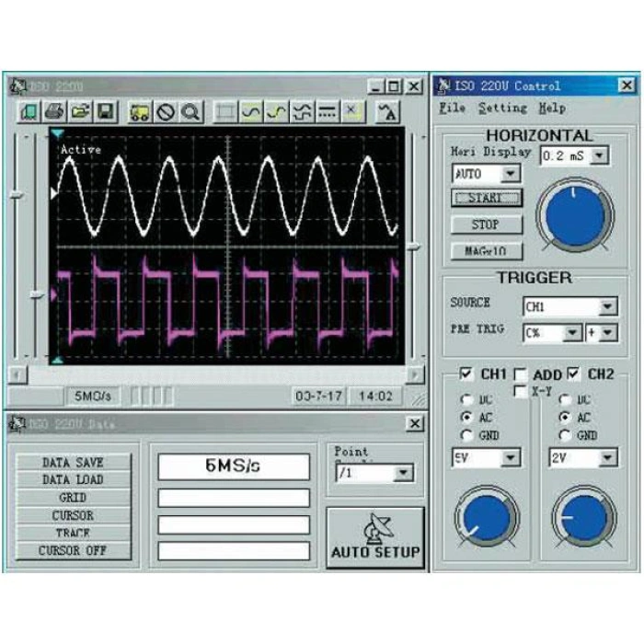Open the Hori Display 0.2 mS dropdown
The image size is (644, 644).
pyautogui.click(x=599, y=155)
